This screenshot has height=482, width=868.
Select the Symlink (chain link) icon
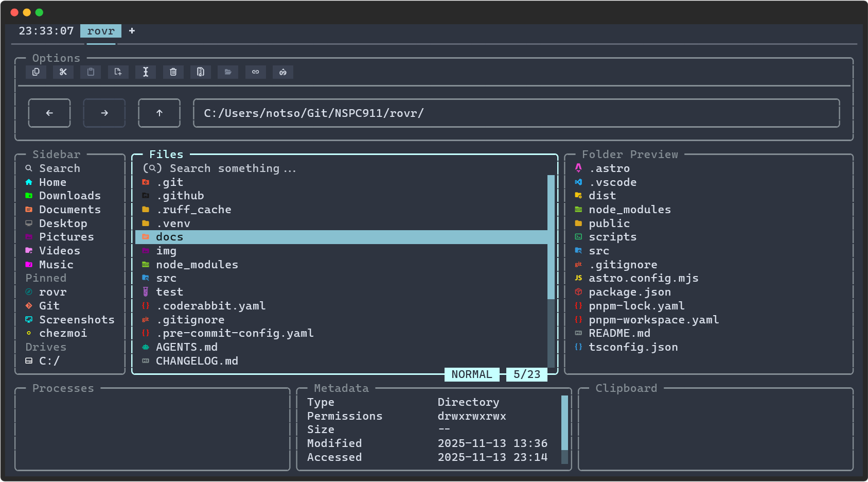[255, 72]
